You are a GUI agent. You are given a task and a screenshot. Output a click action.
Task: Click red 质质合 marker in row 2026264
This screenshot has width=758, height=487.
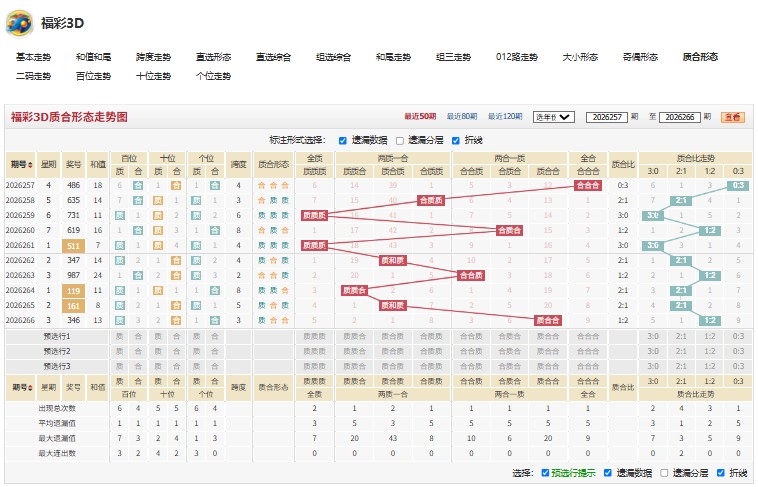point(354,290)
